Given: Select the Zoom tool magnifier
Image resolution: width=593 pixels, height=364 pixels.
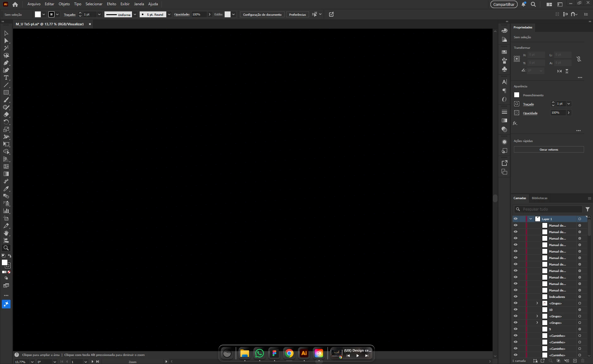Looking at the screenshot, I should [6, 248].
